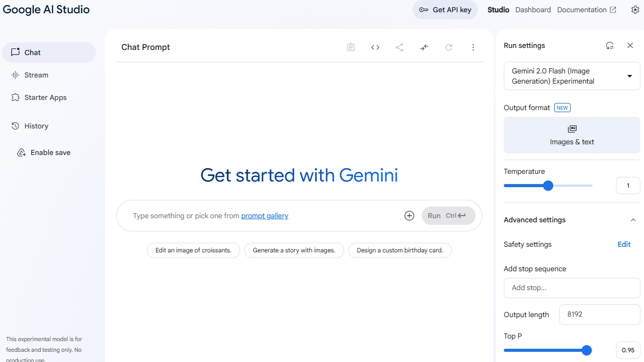
Task: Click the Run button
Action: click(449, 216)
